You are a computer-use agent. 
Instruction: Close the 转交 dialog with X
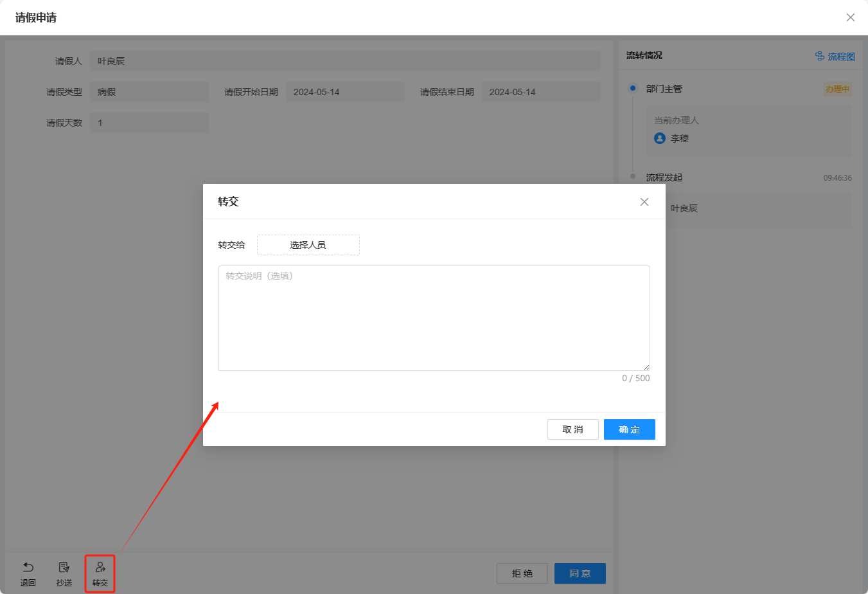(x=644, y=202)
